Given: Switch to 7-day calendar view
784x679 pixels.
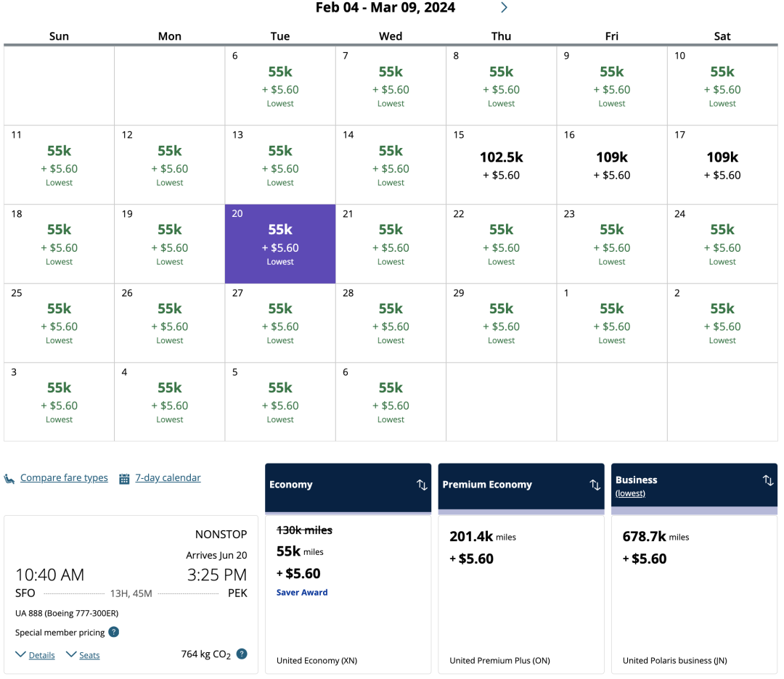Looking at the screenshot, I should pos(168,478).
